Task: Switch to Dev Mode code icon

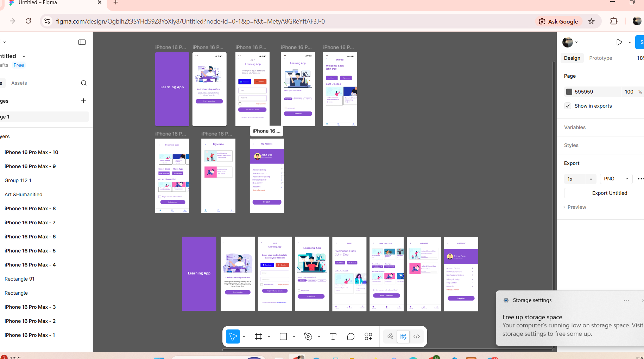Action: 417,336
